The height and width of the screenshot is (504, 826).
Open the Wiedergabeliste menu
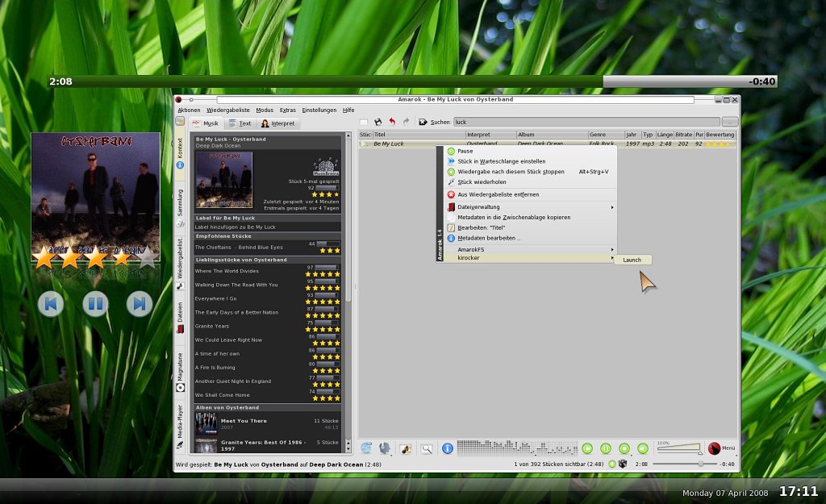click(228, 110)
